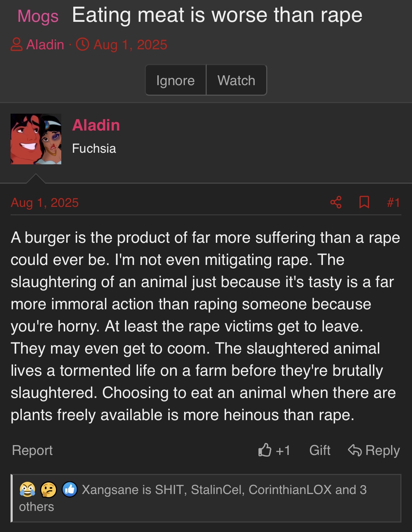Click the thumbs-up like icon
The width and height of the screenshot is (412, 532).
point(265,450)
